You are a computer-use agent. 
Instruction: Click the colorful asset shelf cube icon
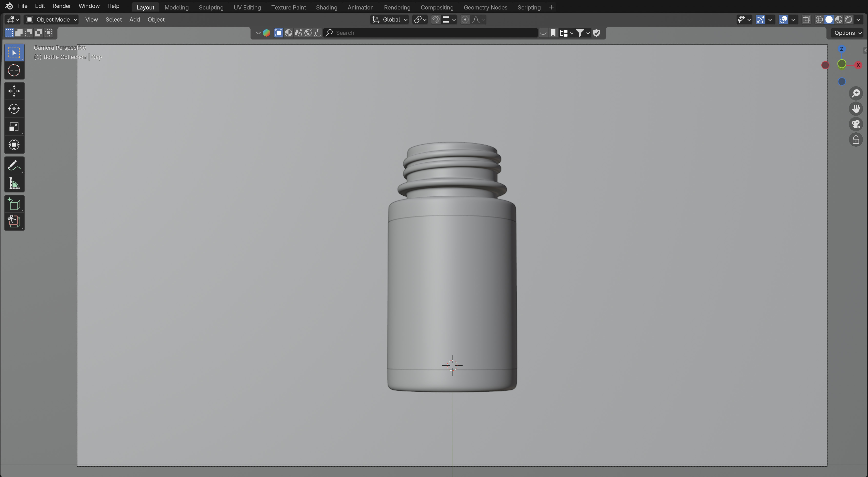[x=266, y=33]
